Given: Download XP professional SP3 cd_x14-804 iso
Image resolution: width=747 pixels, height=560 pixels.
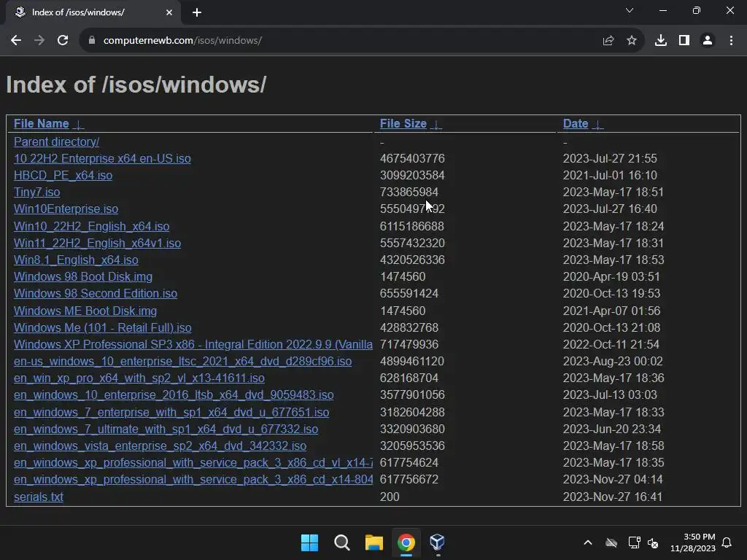Looking at the screenshot, I should [193, 480].
